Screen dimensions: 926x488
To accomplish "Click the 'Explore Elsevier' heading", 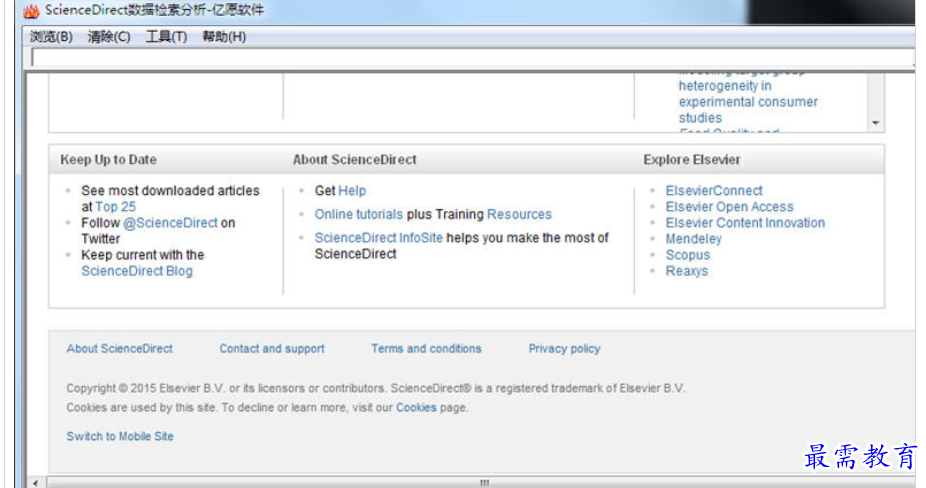I will 692,160.
